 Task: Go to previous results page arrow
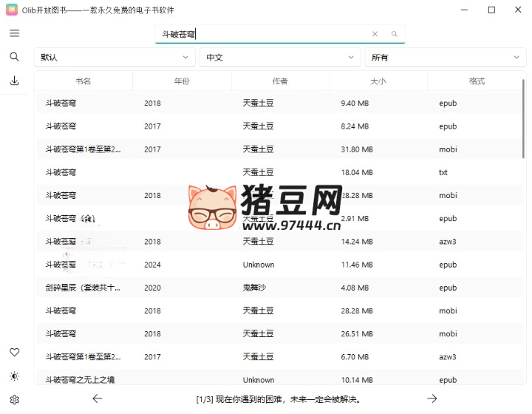[98, 398]
